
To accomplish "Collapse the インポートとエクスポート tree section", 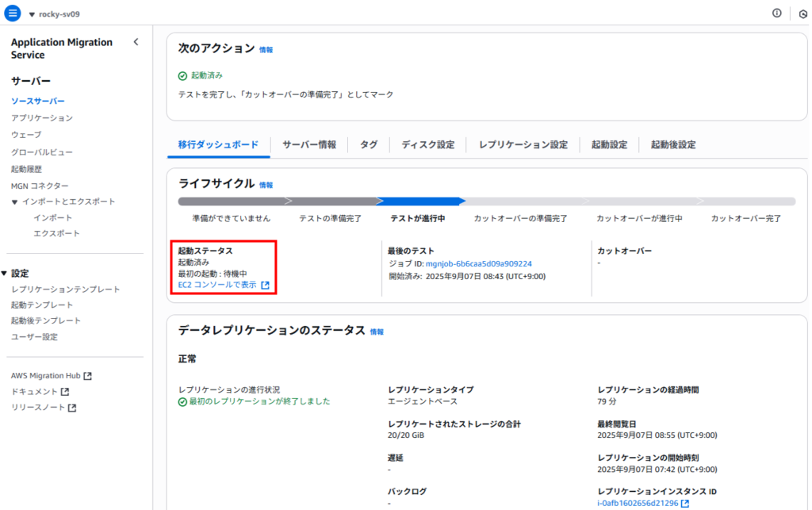I will click(14, 202).
